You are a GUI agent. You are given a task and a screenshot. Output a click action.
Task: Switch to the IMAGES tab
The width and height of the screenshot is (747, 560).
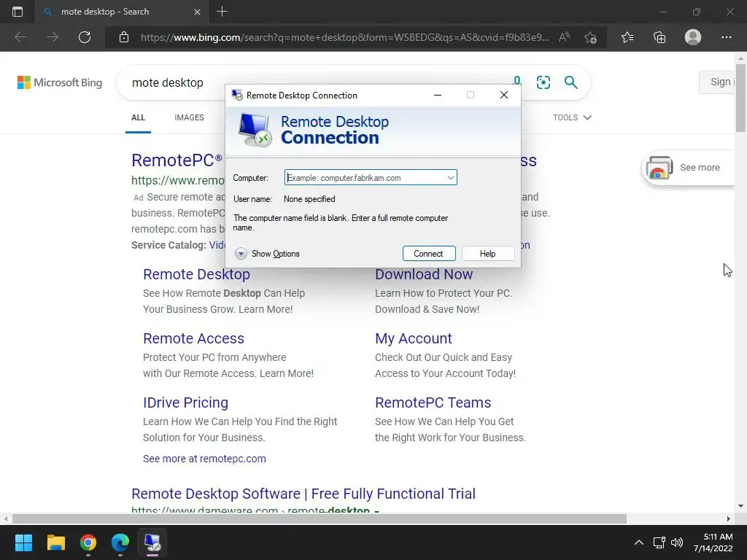pos(189,117)
